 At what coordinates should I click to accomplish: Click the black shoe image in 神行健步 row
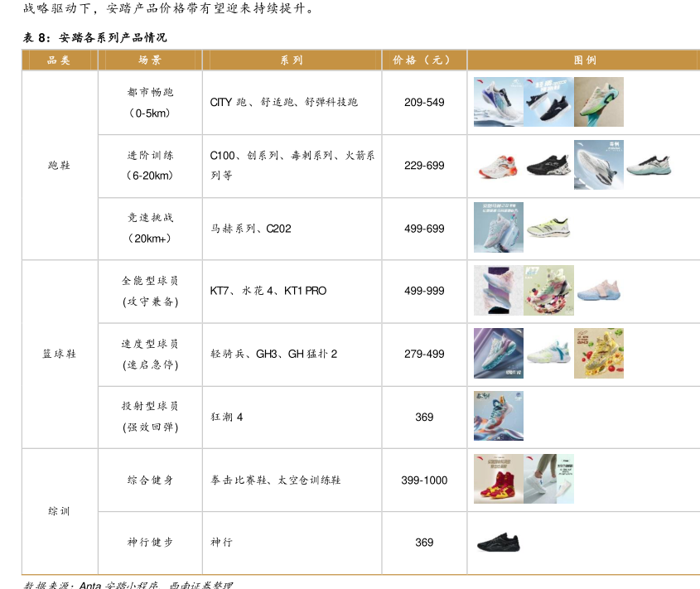pos(499,543)
